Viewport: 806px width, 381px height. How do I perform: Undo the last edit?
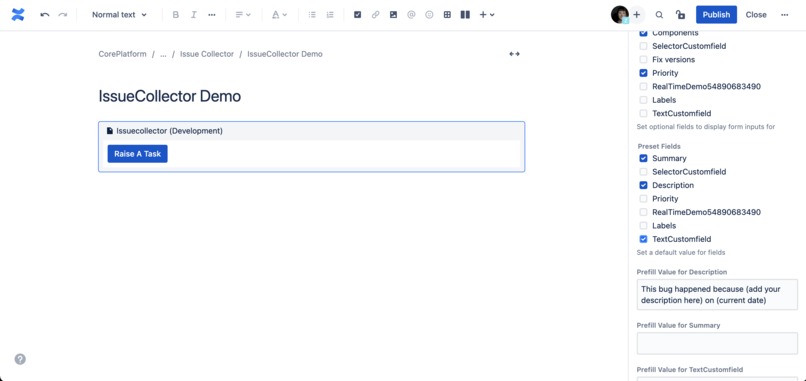(45, 15)
